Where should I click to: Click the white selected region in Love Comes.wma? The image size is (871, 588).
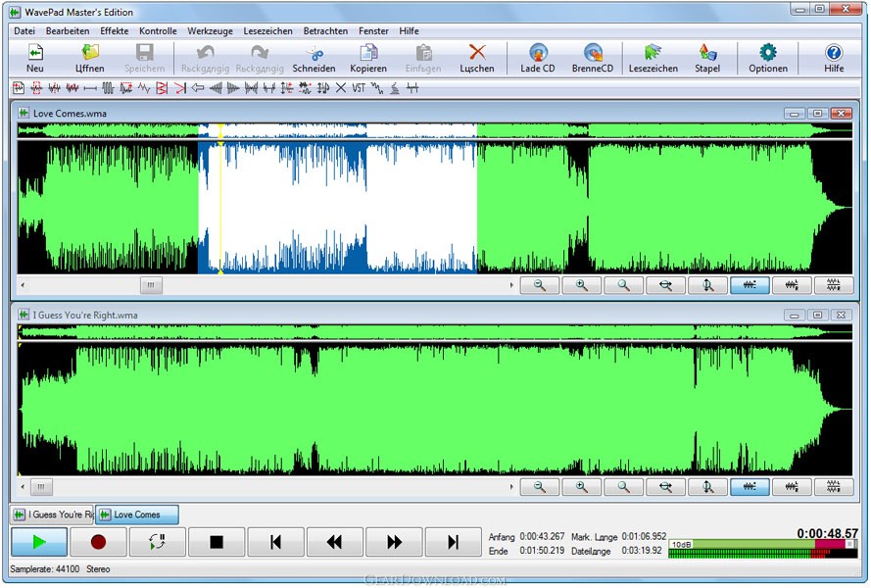(x=338, y=207)
